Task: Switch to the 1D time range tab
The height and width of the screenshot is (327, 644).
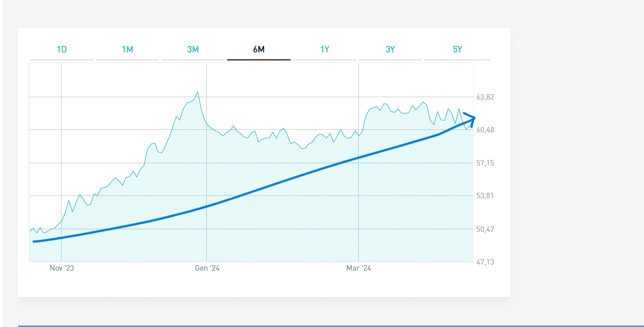Action: pyautogui.click(x=62, y=49)
